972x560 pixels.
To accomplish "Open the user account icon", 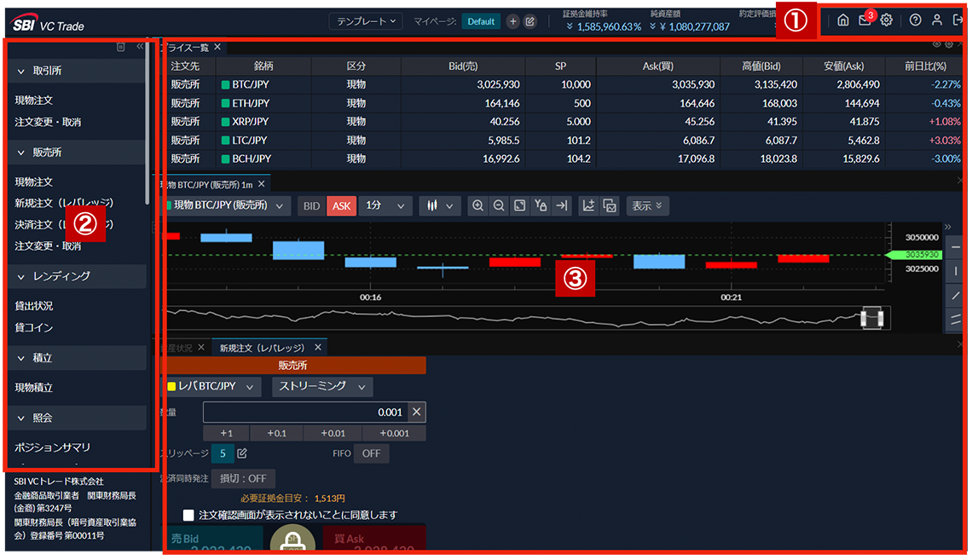I will [x=937, y=20].
